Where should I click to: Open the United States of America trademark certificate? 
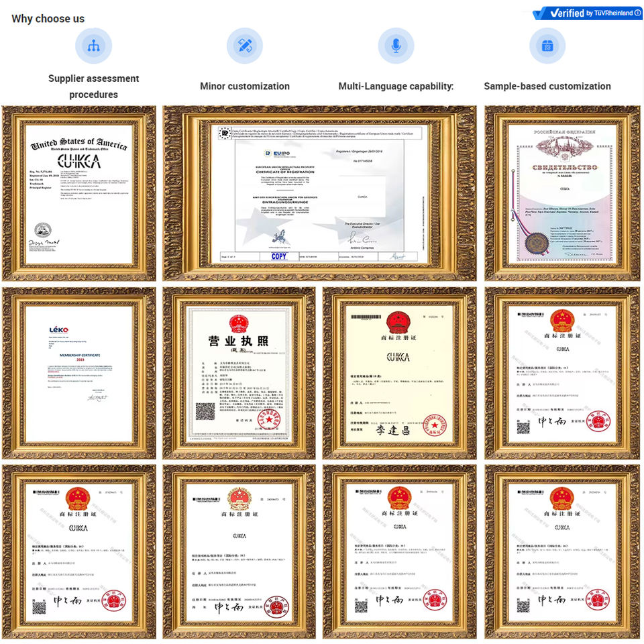click(x=79, y=193)
